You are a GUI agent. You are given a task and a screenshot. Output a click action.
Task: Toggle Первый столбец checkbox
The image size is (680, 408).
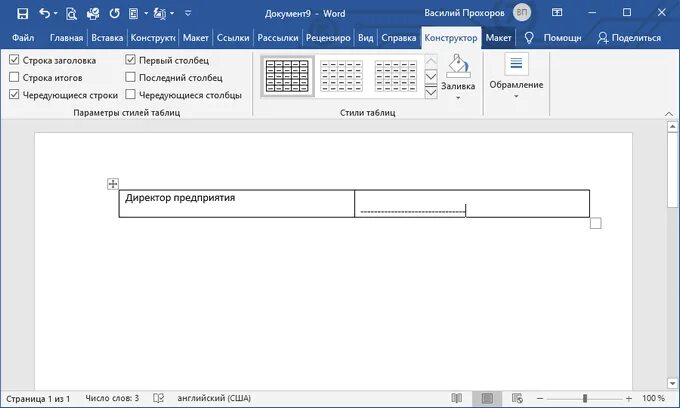click(130, 60)
